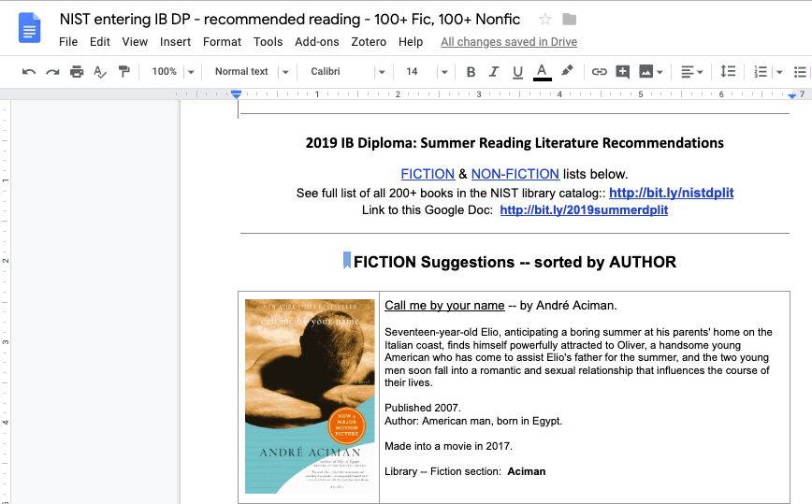Screen dimensions: 812x504
Task: Insert an image
Action: (645, 72)
